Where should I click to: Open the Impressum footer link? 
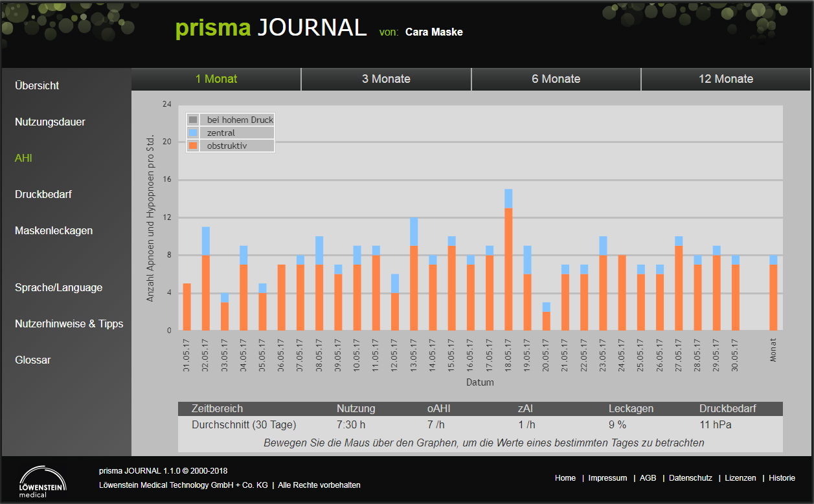607,478
